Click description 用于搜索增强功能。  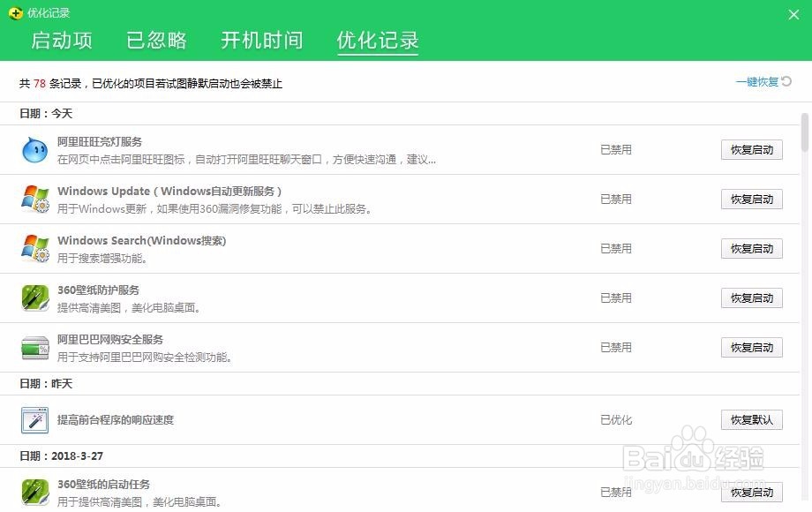[x=102, y=259]
